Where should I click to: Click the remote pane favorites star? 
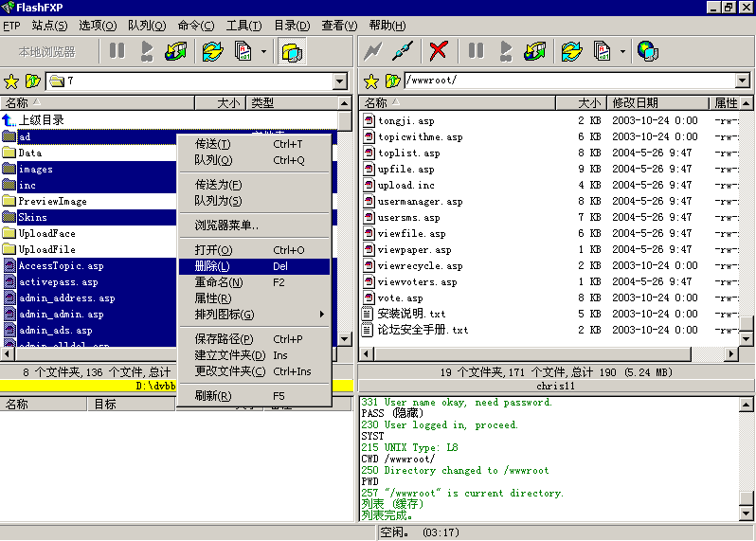(370, 81)
